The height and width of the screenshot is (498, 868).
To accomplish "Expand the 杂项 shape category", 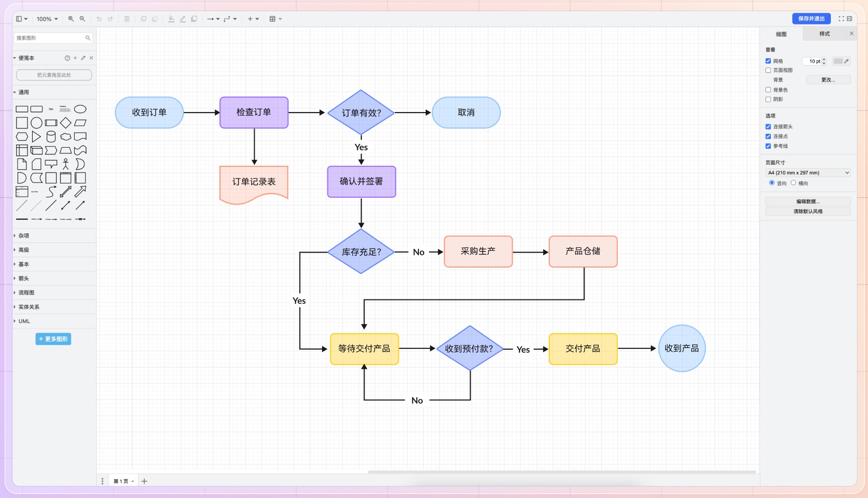I will pyautogui.click(x=54, y=236).
